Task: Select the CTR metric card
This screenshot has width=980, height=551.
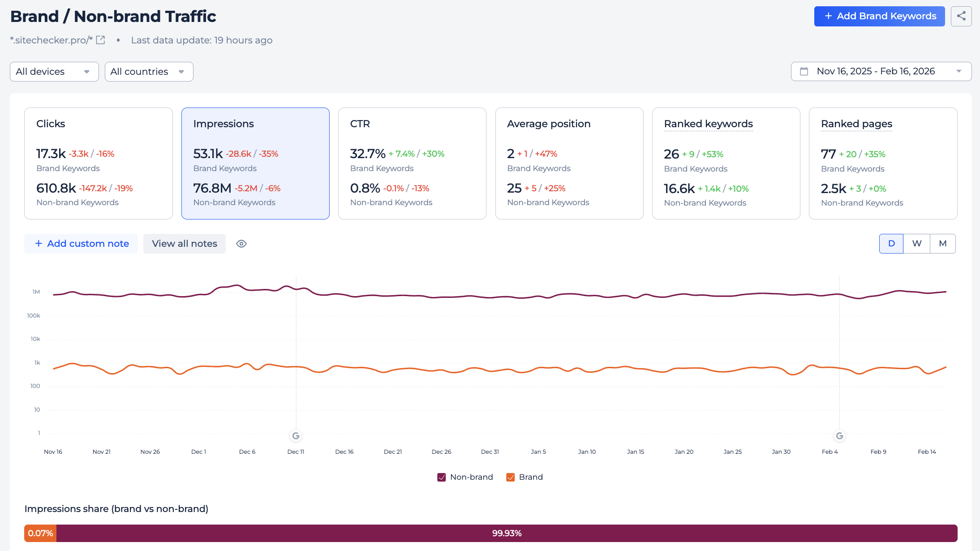Action: tap(412, 164)
